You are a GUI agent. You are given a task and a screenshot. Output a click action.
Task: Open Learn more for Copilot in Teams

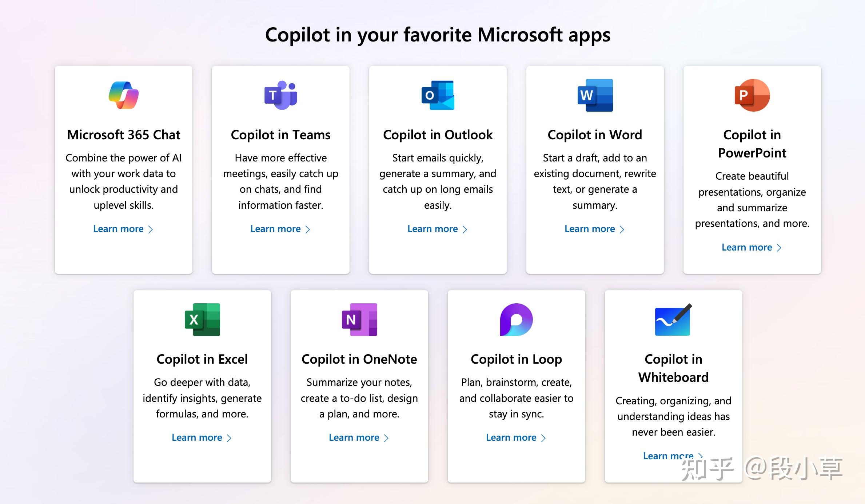tap(276, 229)
